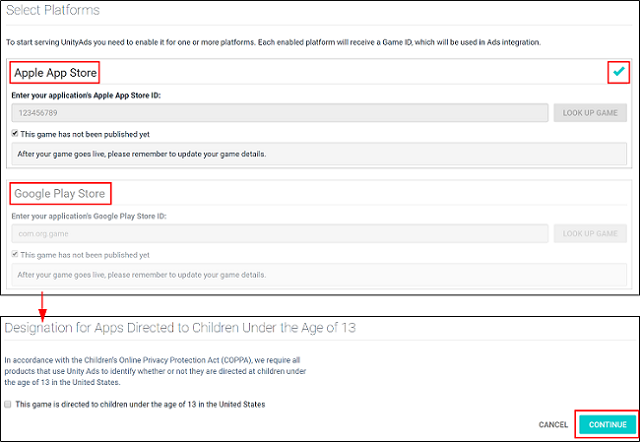This screenshot has width=640, height=442.
Task: Click the CANCEL button
Action: 553,425
